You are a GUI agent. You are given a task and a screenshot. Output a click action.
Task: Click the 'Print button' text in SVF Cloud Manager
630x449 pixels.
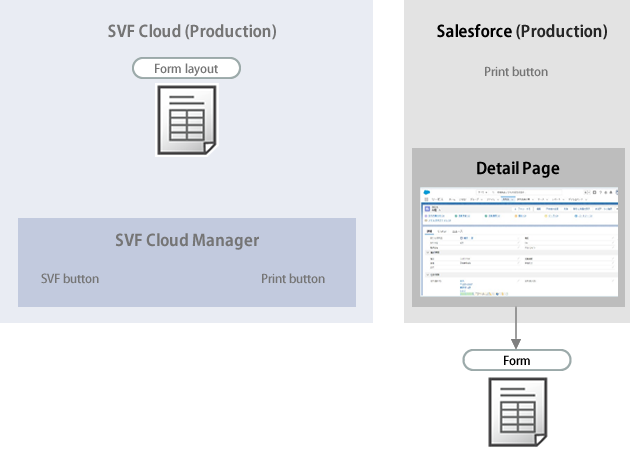point(293,279)
